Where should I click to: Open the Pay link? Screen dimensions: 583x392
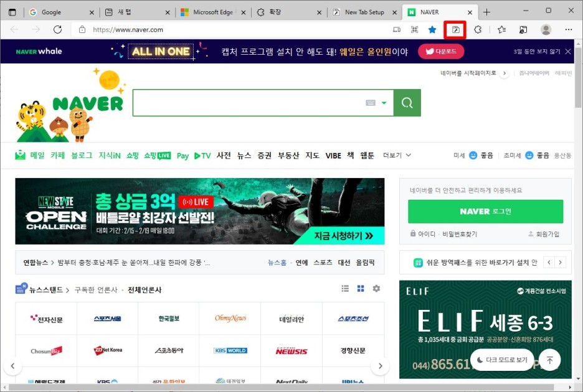(182, 156)
